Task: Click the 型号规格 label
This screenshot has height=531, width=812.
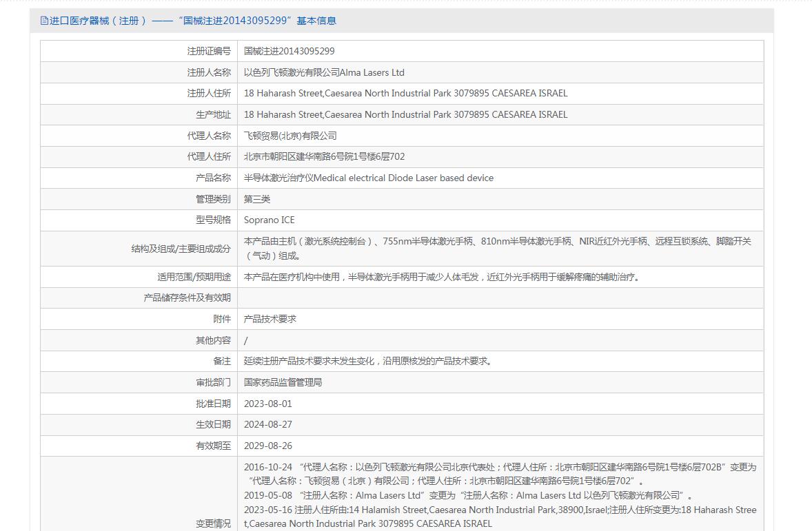Action: [x=213, y=220]
